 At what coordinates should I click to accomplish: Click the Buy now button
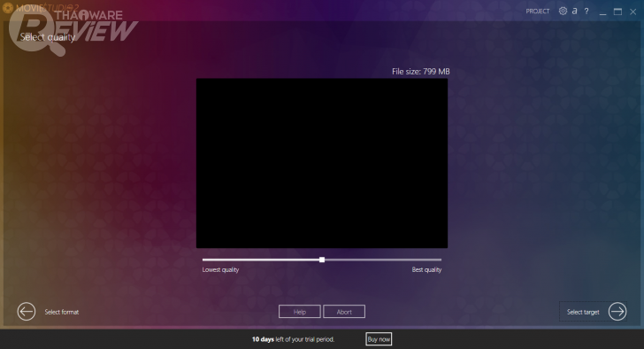[379, 339]
